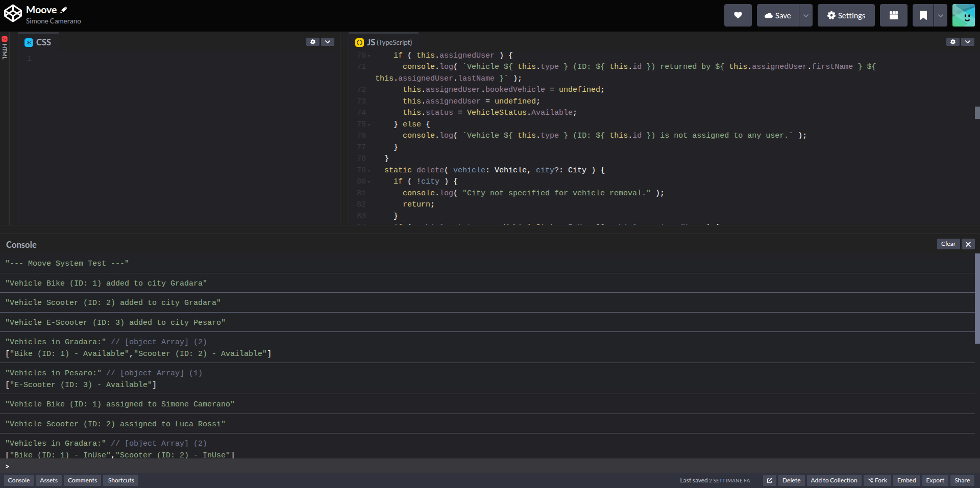The height and width of the screenshot is (488, 980).
Task: Open the JS editor settings gear
Action: coord(952,42)
